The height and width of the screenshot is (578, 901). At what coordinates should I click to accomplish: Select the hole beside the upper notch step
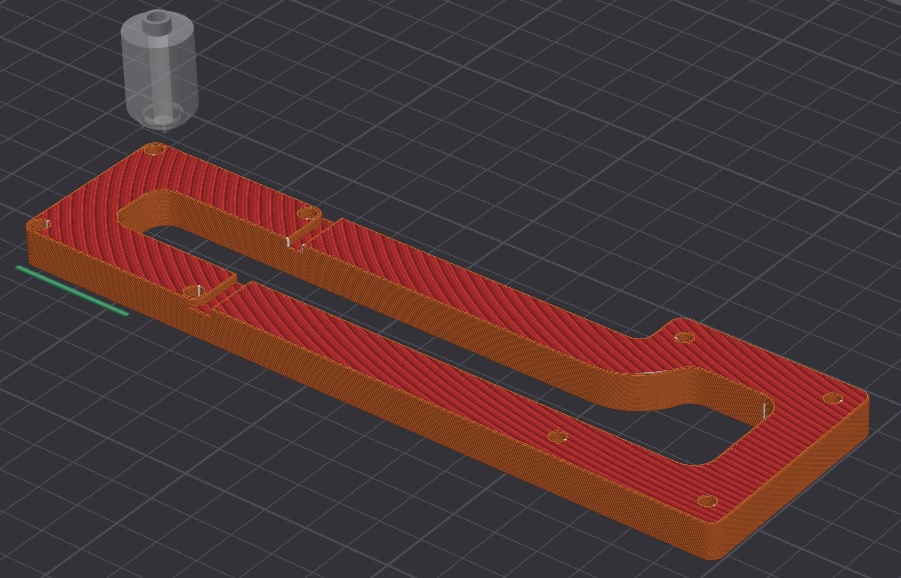click(x=306, y=215)
